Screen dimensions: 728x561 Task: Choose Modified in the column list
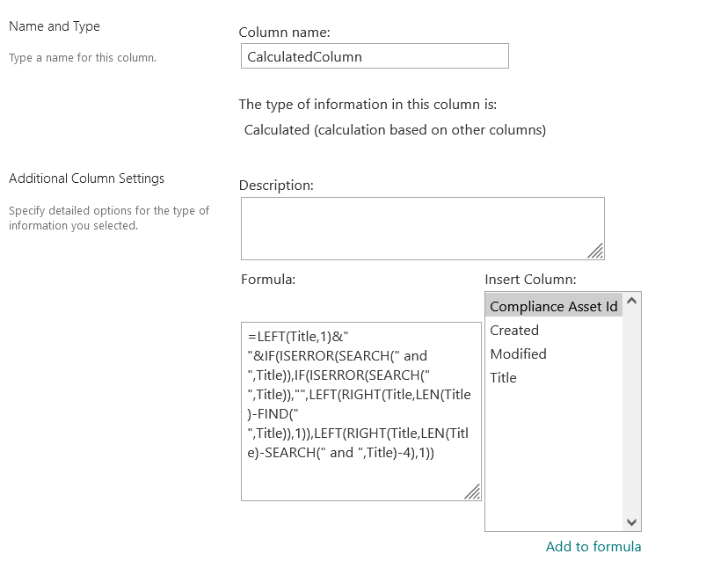point(518,353)
